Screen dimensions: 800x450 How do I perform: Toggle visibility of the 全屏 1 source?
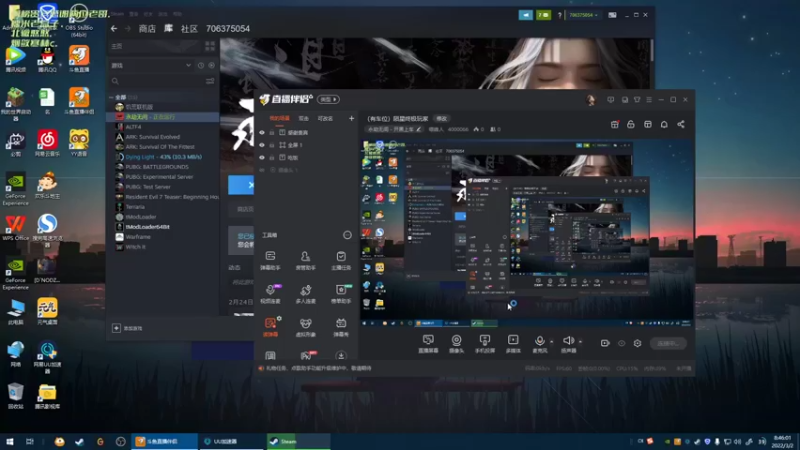coord(262,145)
